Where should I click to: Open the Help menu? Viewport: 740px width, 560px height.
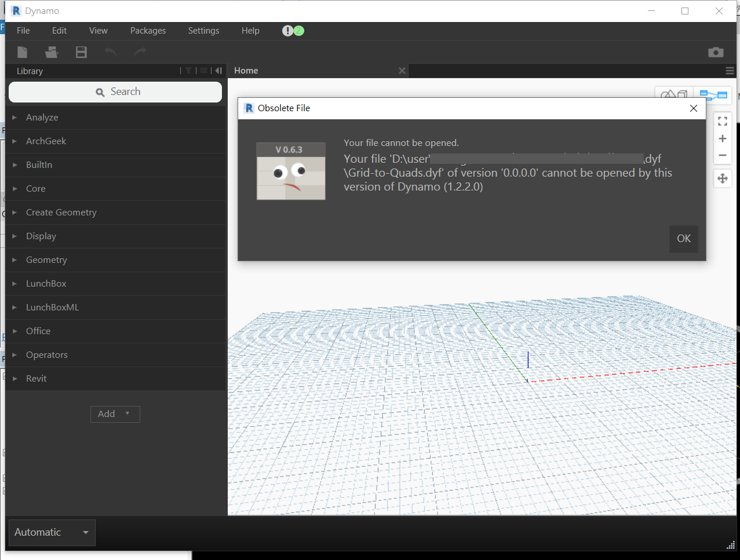[x=250, y=31]
